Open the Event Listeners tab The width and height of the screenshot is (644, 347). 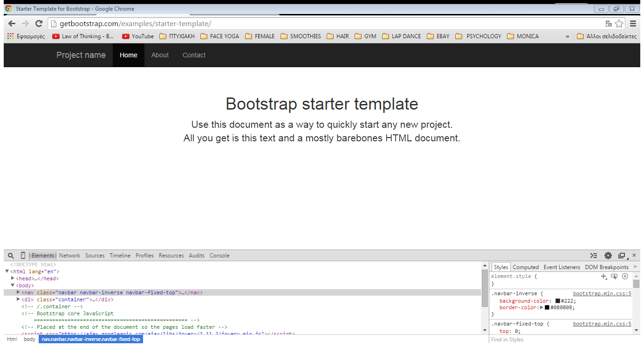pos(562,267)
